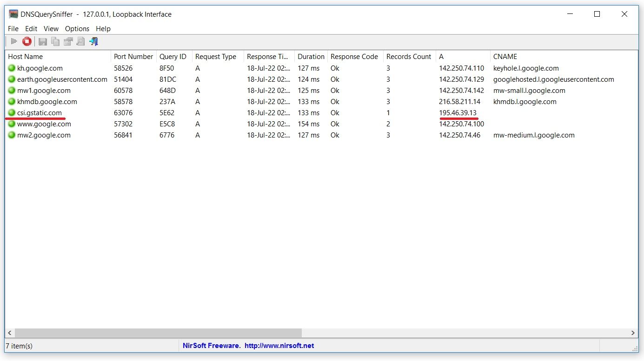Click the port number 58526
The width and height of the screenshot is (644, 361).
[123, 68]
